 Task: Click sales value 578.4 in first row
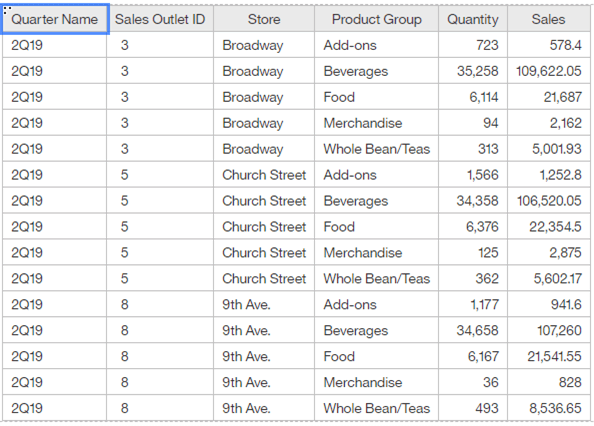[549, 45]
